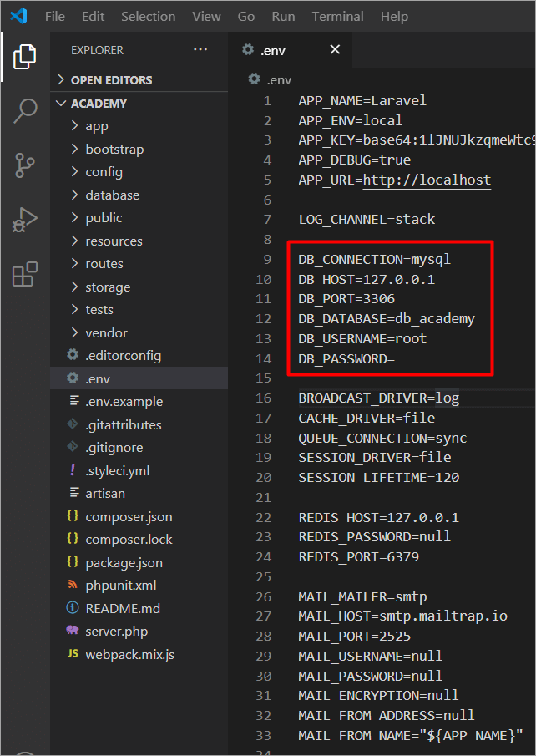Click git icon beside .gitignore
The image size is (536, 756).
coord(73,447)
